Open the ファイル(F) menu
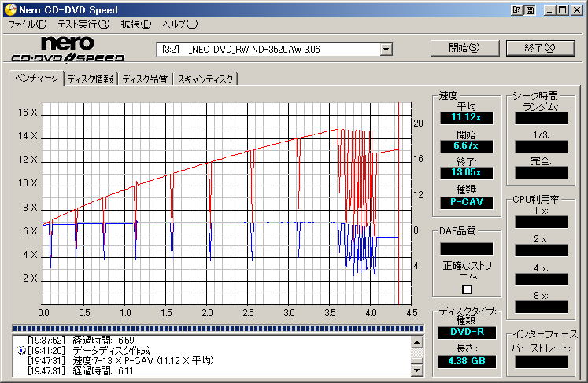Screen dimensions: 588x383 pyautogui.click(x=27, y=24)
